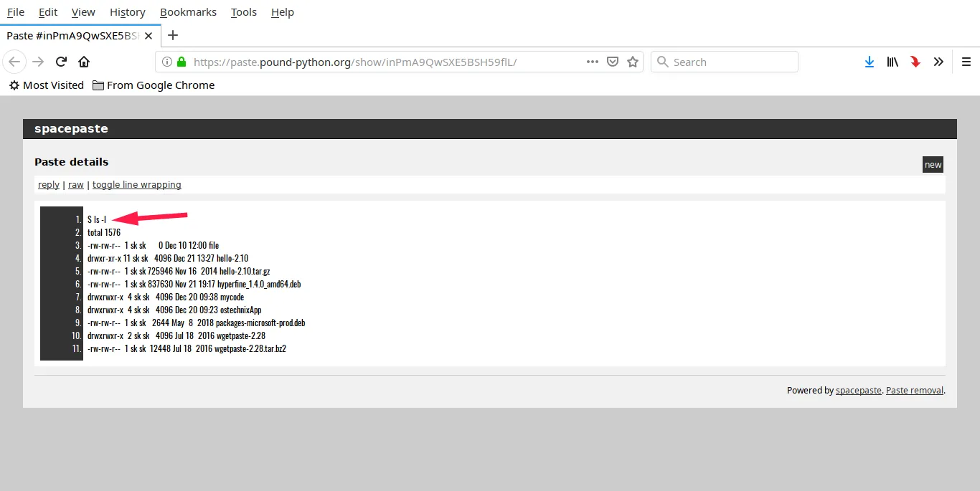
Task: Click the raw link
Action: point(76,185)
